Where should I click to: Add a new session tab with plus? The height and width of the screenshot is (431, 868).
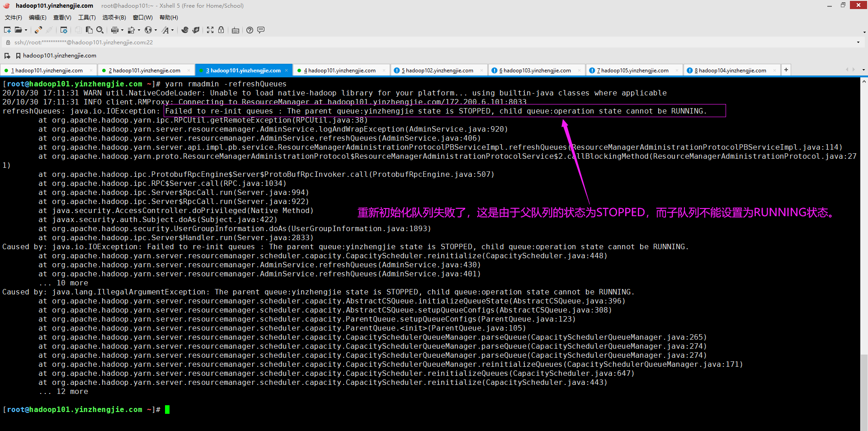786,70
